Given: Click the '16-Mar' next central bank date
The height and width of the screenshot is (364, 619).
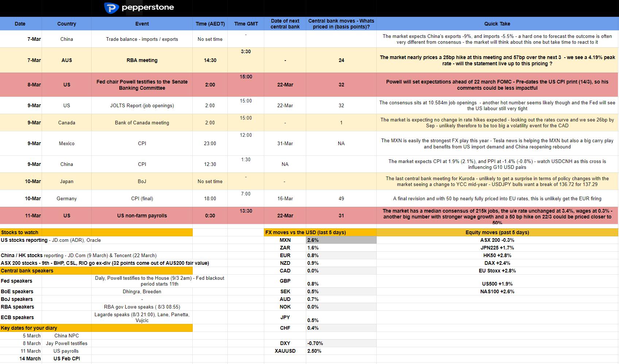Looking at the screenshot, I should point(285,198).
